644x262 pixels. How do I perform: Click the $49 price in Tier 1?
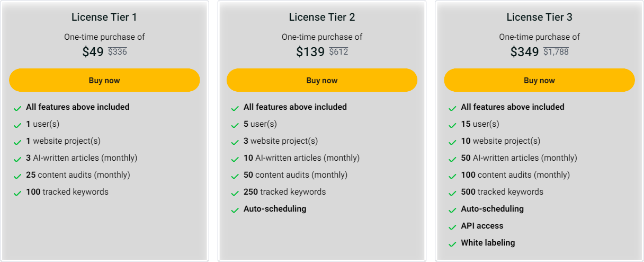[93, 52]
